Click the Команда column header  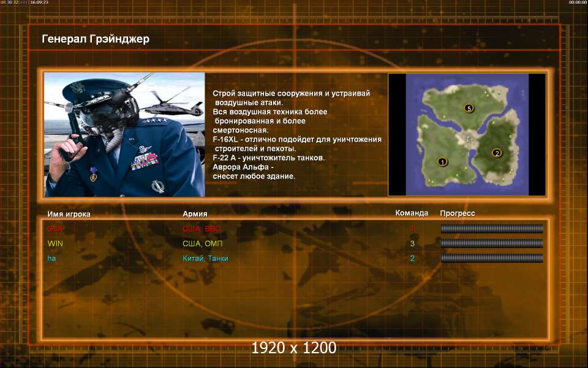(412, 213)
